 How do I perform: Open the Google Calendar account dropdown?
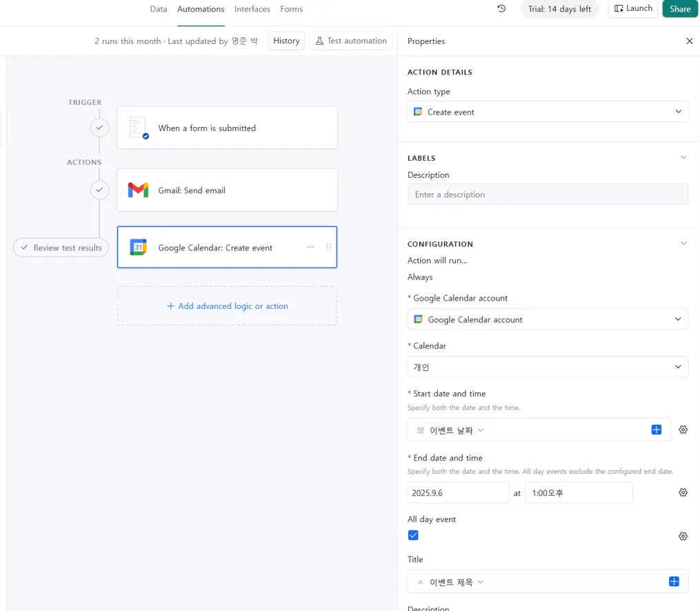point(548,319)
